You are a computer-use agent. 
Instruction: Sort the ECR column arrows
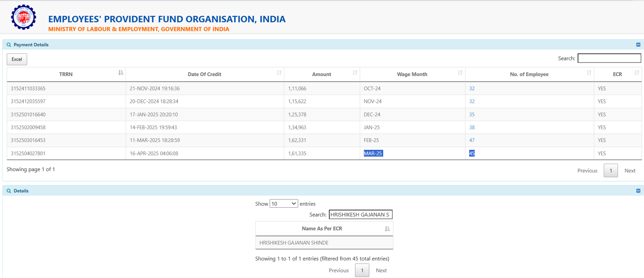click(x=636, y=73)
